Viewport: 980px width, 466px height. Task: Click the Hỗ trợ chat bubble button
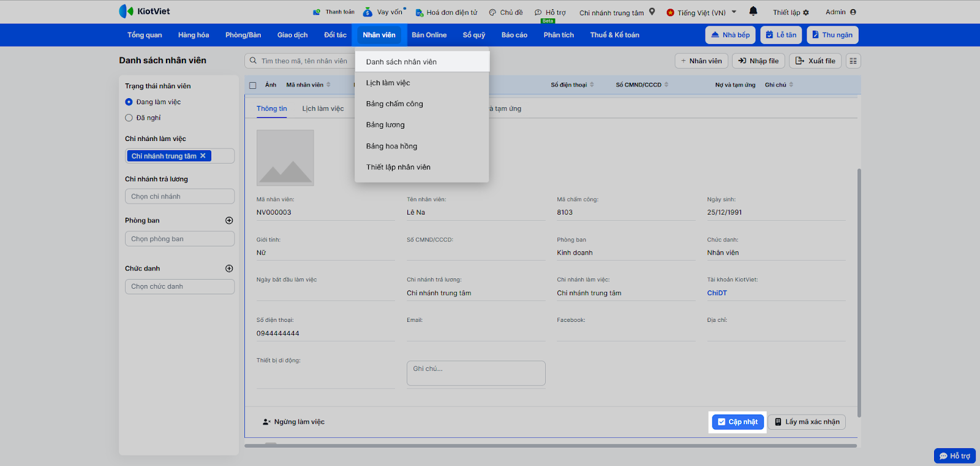[954, 456]
